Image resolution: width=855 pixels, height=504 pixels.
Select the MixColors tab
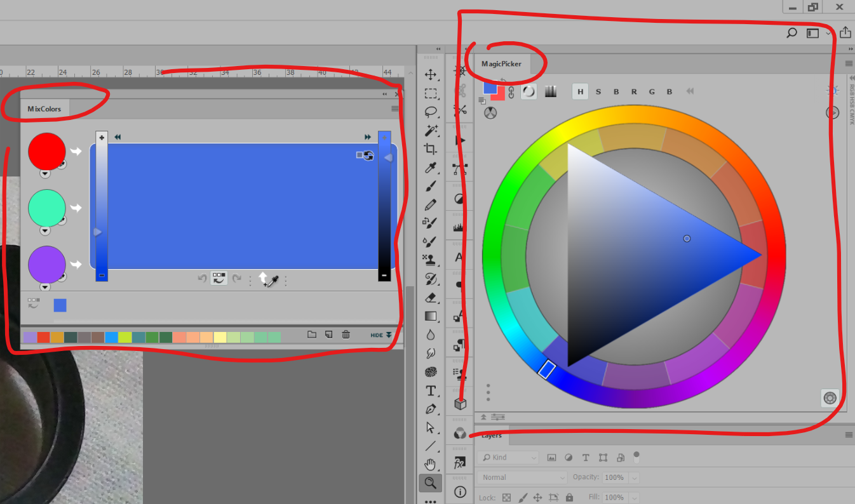(44, 109)
